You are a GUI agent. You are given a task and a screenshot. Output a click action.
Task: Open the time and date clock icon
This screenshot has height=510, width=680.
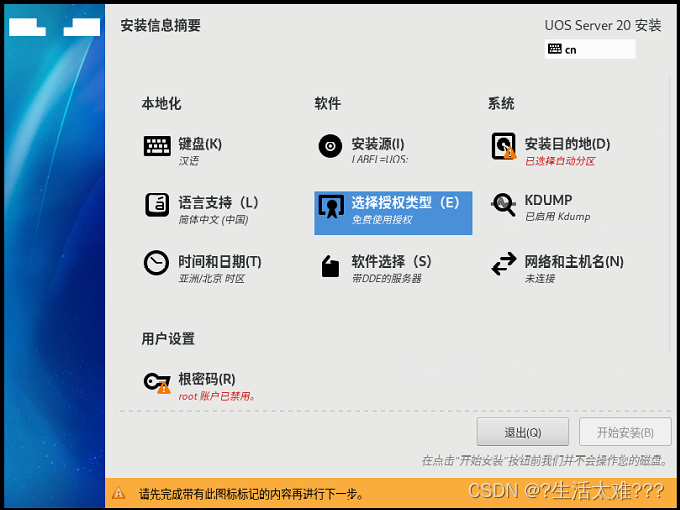point(156,263)
